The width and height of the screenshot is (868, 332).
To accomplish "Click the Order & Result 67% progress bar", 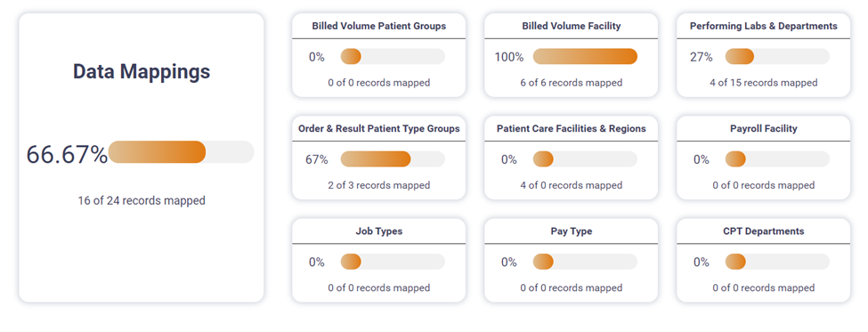I will [393, 159].
